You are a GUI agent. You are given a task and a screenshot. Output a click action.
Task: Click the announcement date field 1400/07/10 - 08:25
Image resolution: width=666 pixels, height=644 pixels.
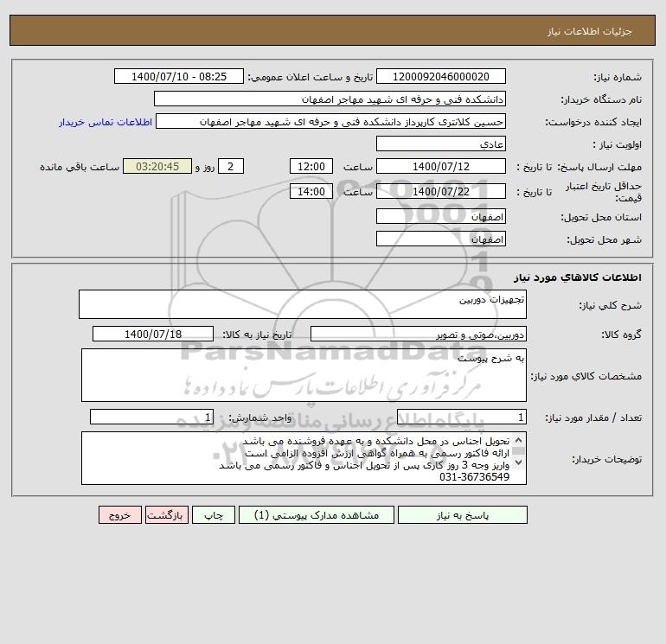click(x=179, y=76)
